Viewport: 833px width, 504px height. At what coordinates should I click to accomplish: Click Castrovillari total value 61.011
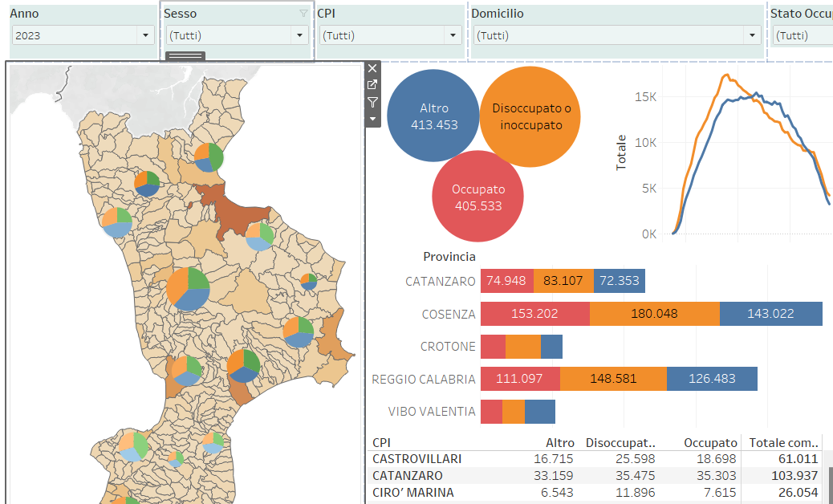coord(798,459)
